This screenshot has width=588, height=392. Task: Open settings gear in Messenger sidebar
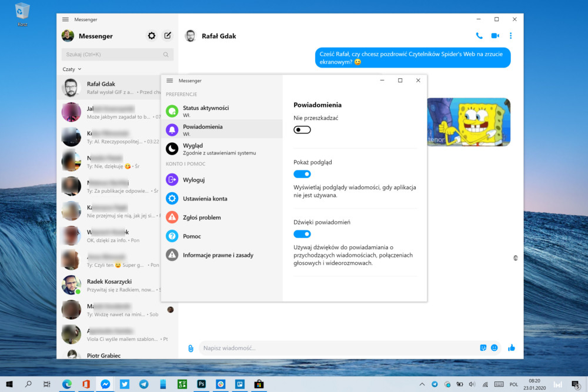click(x=152, y=36)
